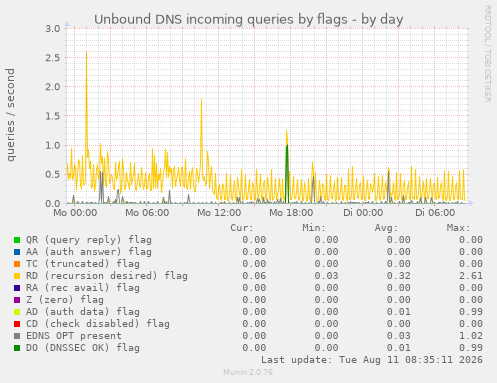Select the 'AD (auth data) flag' label
The image size is (497, 383).
[83, 312]
